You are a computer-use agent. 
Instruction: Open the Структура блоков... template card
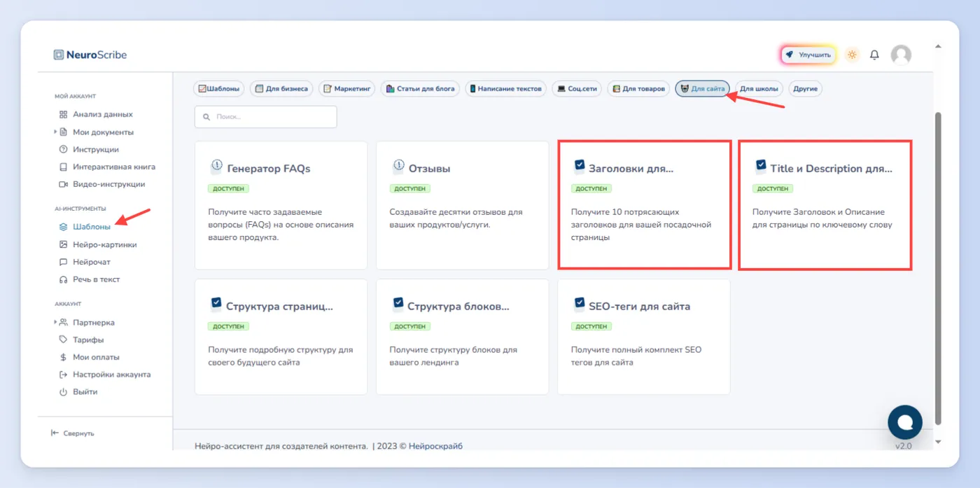click(x=463, y=337)
